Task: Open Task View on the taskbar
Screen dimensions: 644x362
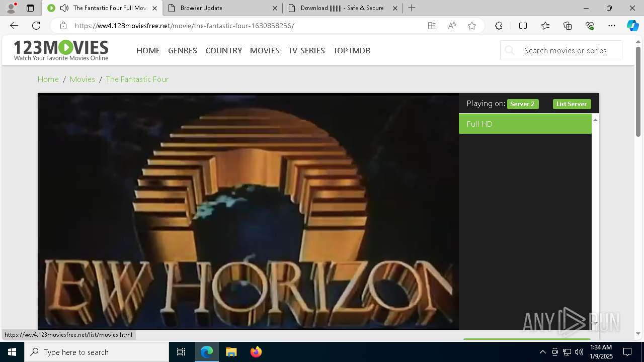Action: click(181, 352)
